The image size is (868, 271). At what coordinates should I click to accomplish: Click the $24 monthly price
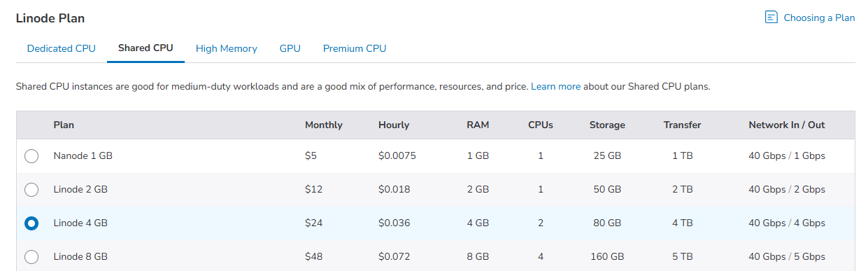point(313,223)
